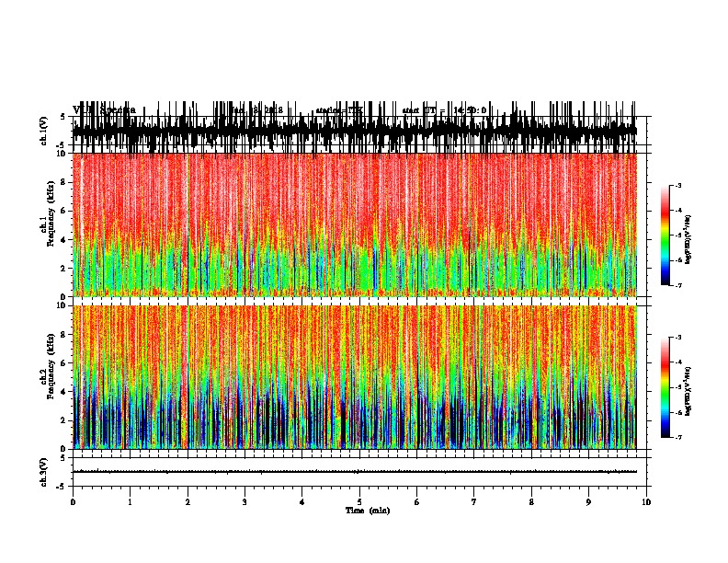This screenshot has width=728, height=563.
Task: Click the time axis tick label '0'
Action: click(73, 502)
